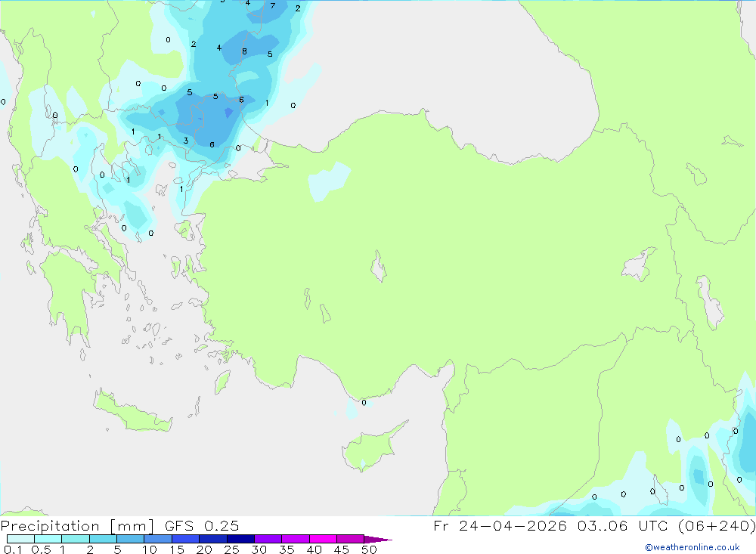Choose the 35–40 mm purple legend swatch
Image resolution: width=756 pixels, height=554 pixels.
coord(296,539)
